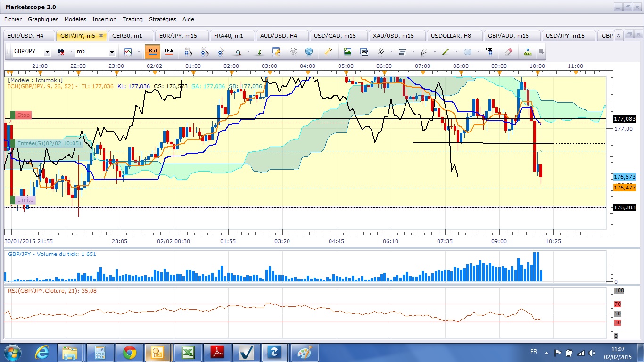Click the Limite order label on chart
This screenshot has width=644, height=362.
pyautogui.click(x=25, y=200)
